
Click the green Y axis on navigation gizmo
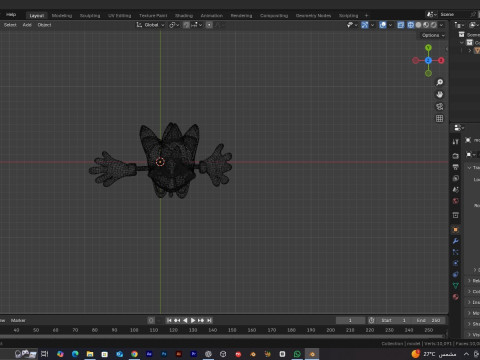(x=428, y=48)
